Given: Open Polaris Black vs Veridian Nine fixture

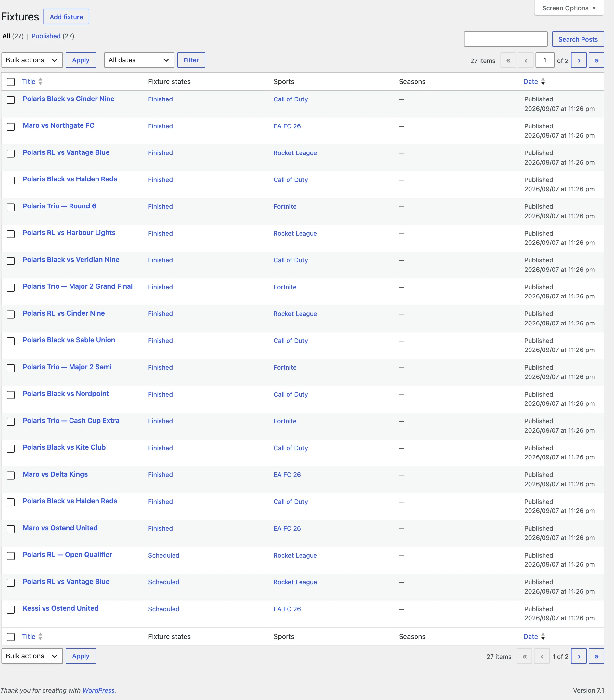Looking at the screenshot, I should [x=71, y=260].
